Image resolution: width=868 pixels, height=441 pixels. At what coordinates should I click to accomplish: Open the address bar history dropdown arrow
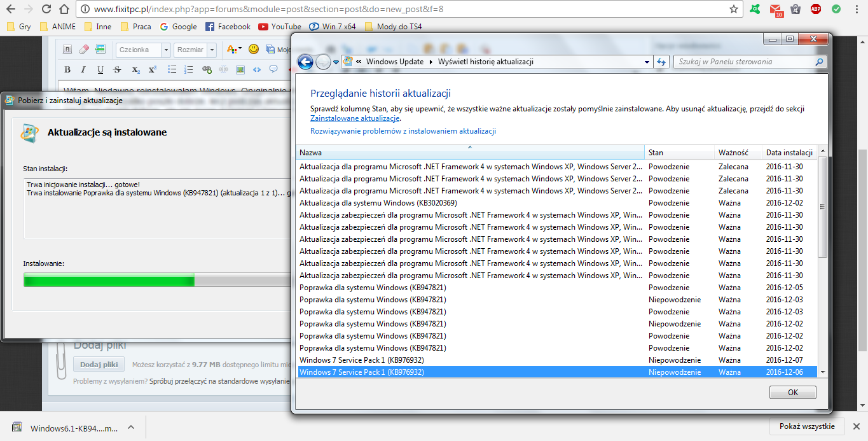point(647,62)
